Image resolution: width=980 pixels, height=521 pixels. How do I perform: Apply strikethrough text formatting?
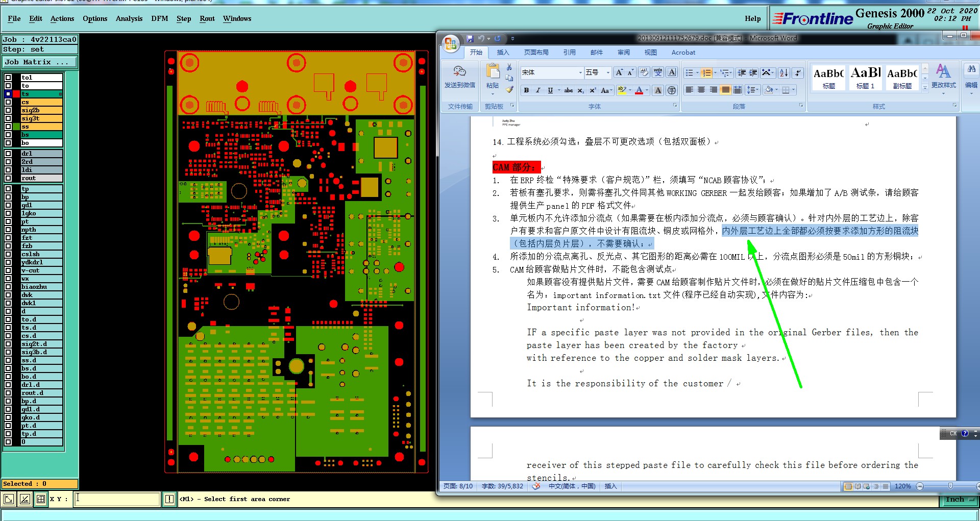coord(569,90)
